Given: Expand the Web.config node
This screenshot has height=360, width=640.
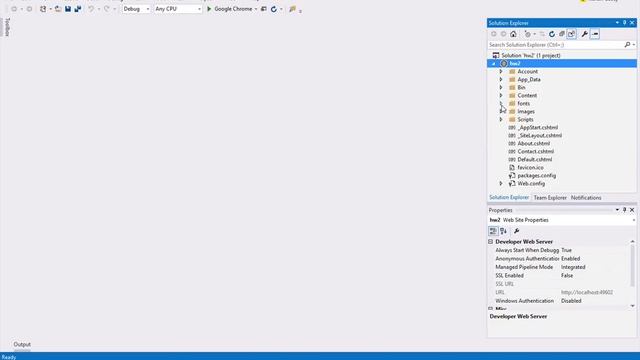Looking at the screenshot, I should [501, 184].
